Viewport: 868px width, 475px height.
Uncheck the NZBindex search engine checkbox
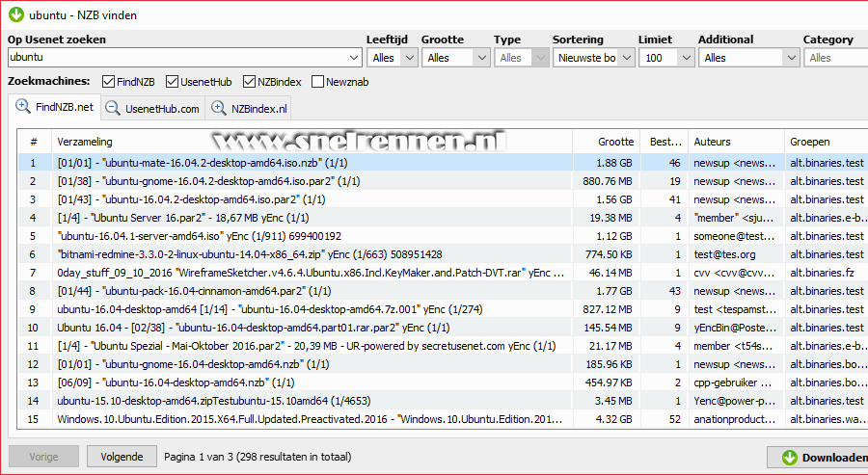(249, 82)
